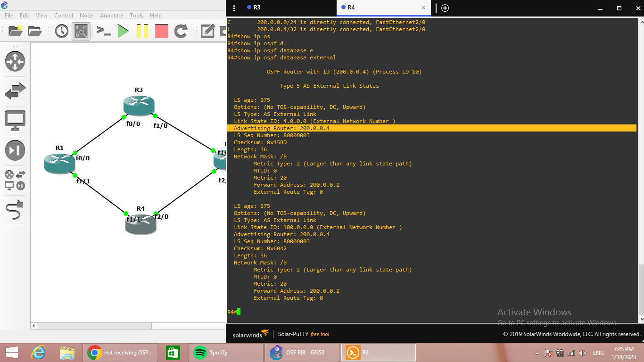Open the Annotate menu
This screenshot has width=644, height=362.
click(111, 15)
